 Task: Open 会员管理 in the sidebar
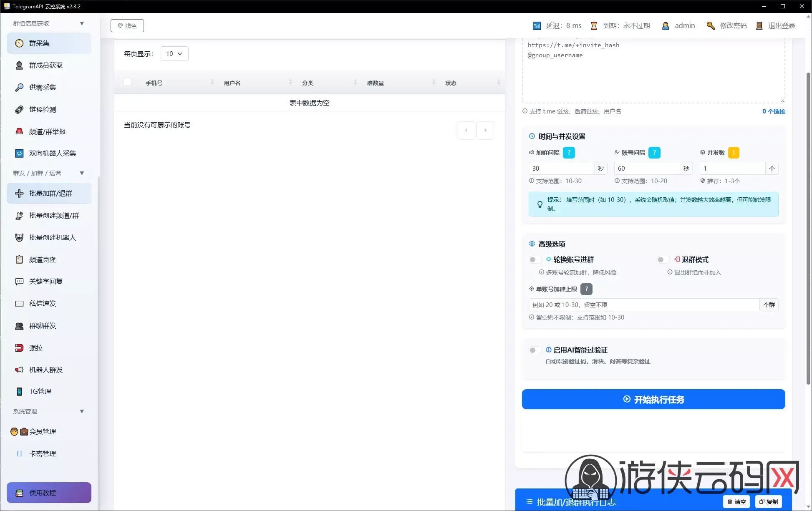(49, 432)
